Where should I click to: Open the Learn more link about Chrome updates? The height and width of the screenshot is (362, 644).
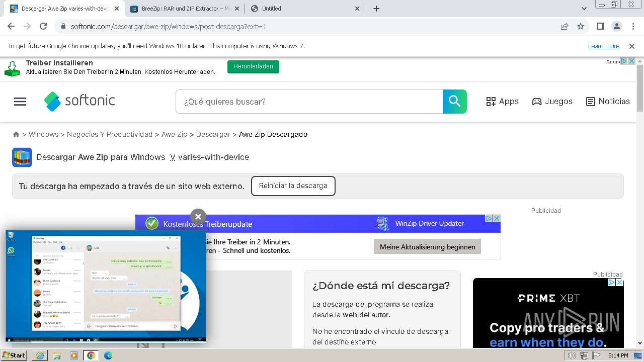pos(604,46)
